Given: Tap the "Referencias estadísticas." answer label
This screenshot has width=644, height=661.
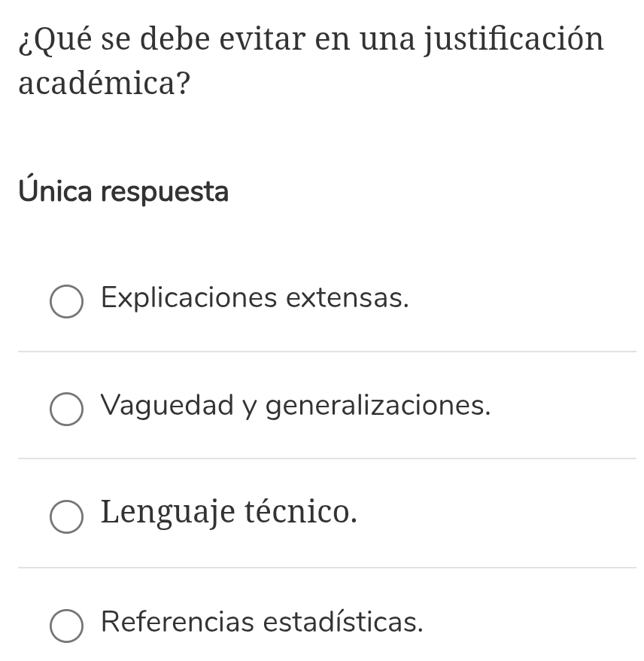Looking at the screenshot, I should (x=262, y=623).
